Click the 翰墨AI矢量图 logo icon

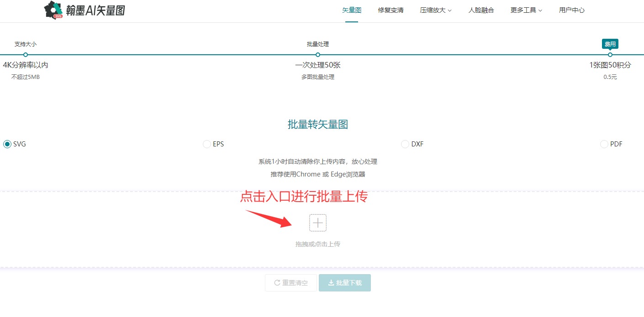[53, 10]
